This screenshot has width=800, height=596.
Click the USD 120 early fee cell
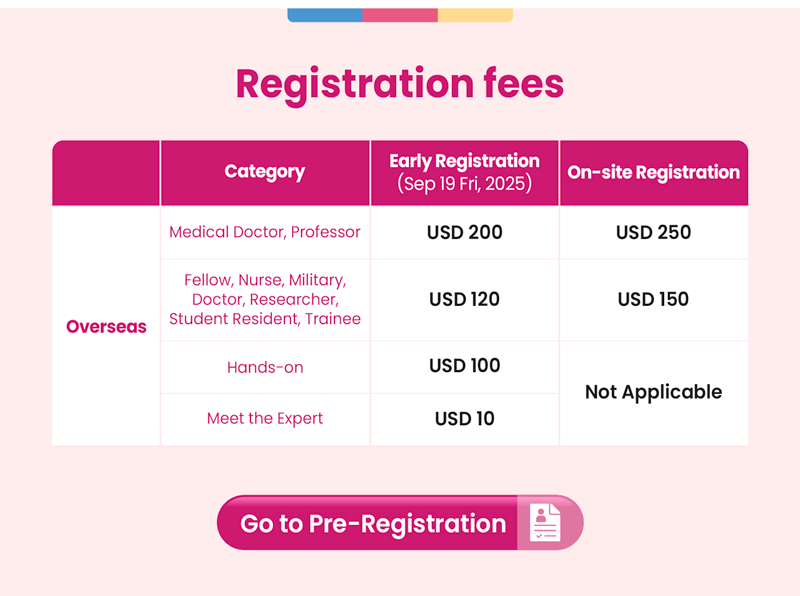pyautogui.click(x=464, y=300)
